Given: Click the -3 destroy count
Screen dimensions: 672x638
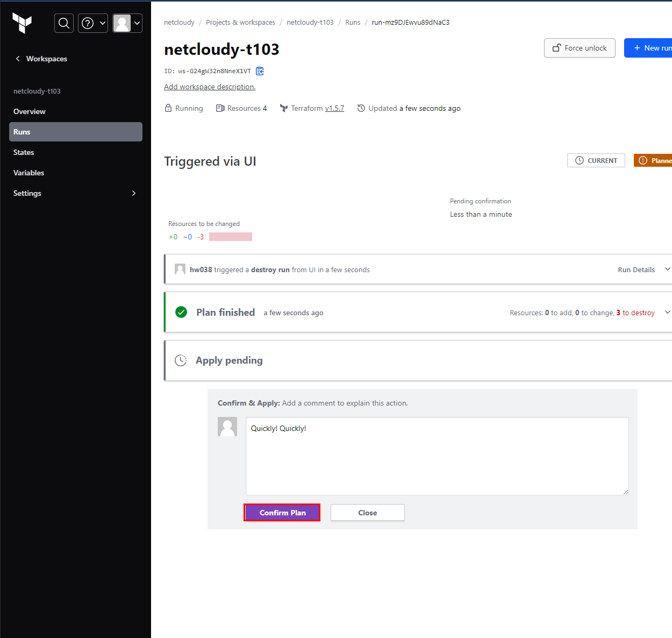Looking at the screenshot, I should pyautogui.click(x=201, y=237).
